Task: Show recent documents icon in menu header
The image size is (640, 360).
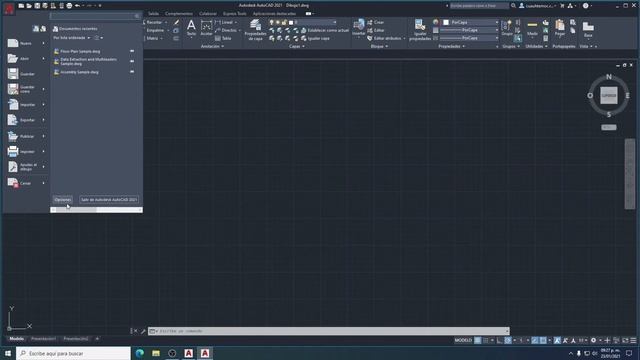Action: tap(36, 29)
